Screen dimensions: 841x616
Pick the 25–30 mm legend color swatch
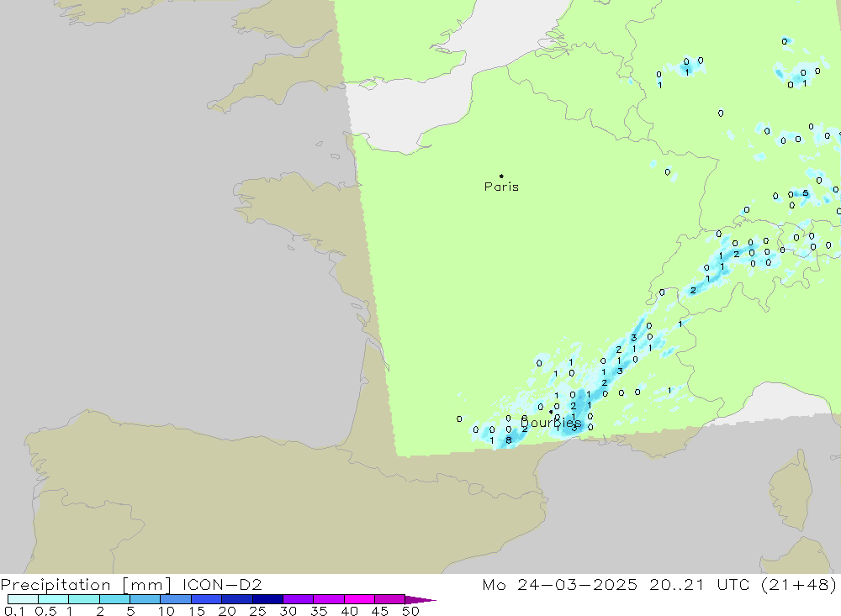tap(267, 599)
